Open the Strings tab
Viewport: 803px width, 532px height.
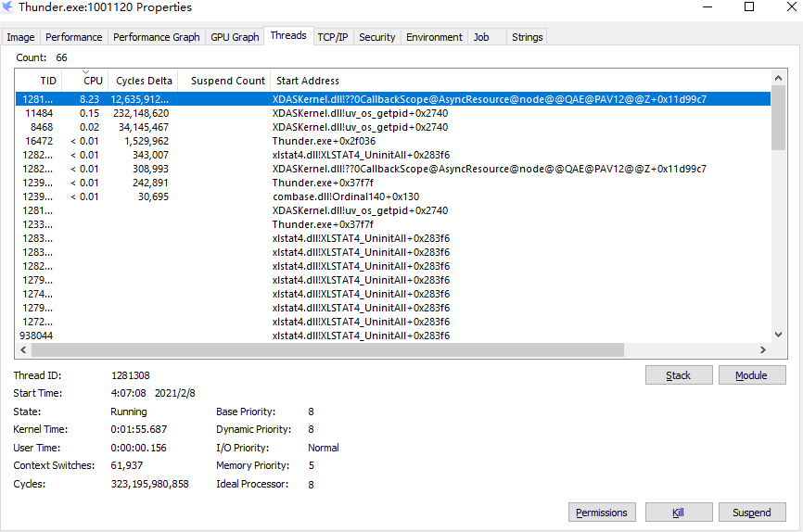[x=527, y=37]
